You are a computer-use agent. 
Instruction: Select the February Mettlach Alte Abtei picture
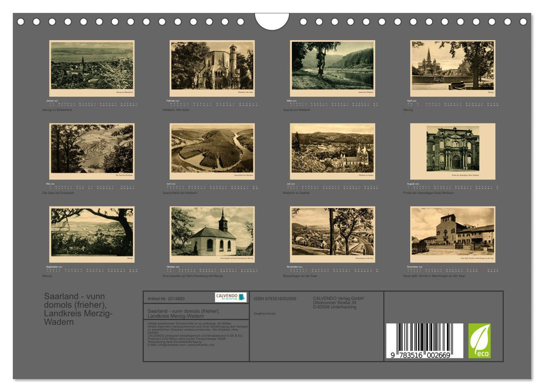pos(212,68)
